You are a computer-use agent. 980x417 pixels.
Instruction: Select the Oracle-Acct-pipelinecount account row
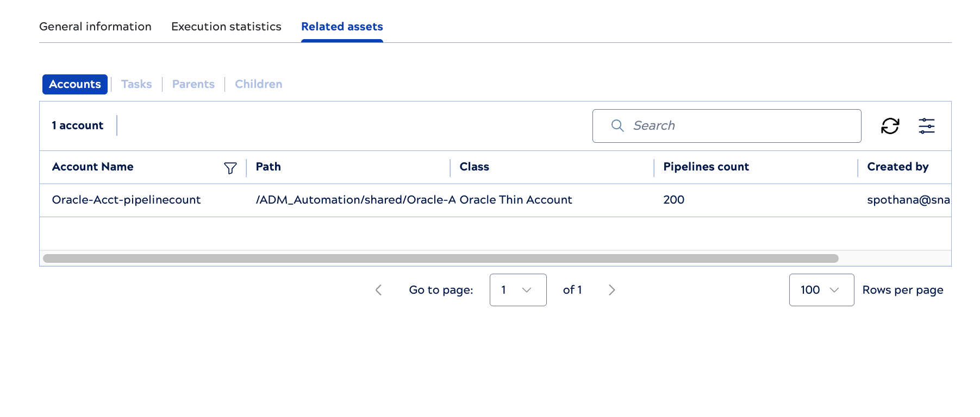(x=126, y=200)
